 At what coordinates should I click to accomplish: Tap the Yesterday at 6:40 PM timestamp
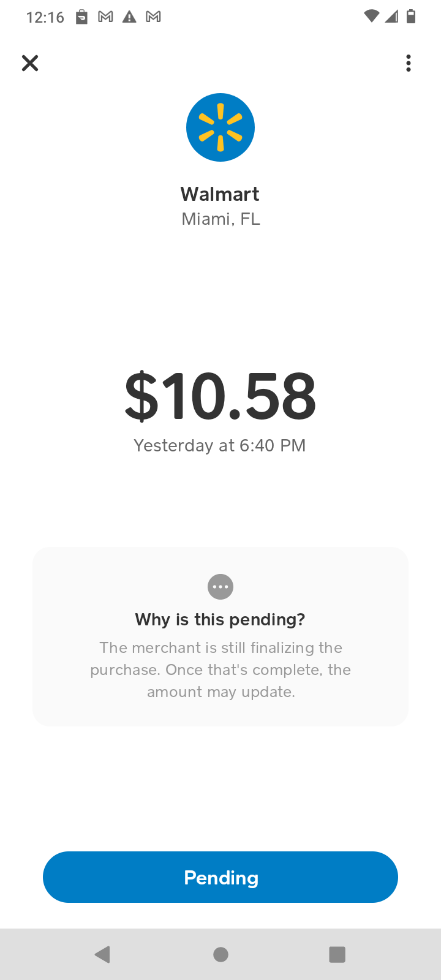tap(220, 445)
